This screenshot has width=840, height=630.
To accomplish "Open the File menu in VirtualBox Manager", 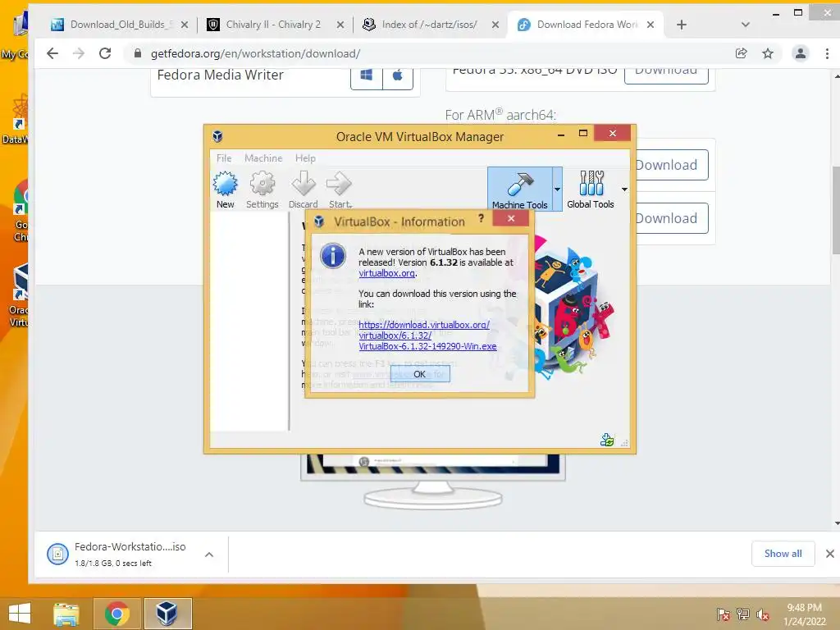I will (224, 158).
